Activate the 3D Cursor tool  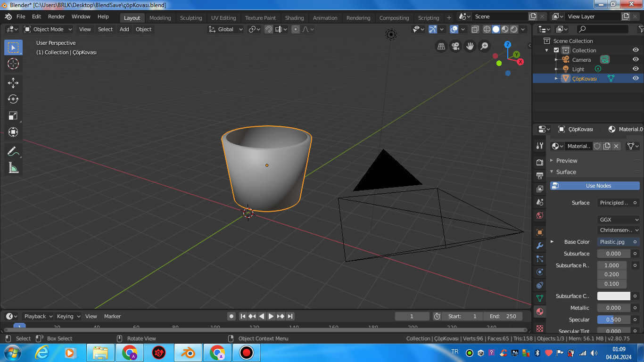point(13,64)
